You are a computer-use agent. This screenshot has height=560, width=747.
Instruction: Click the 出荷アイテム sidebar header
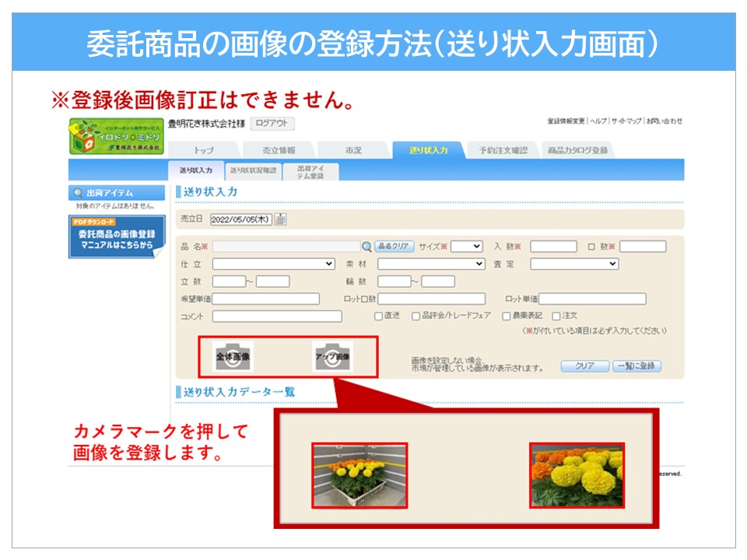click(116, 193)
